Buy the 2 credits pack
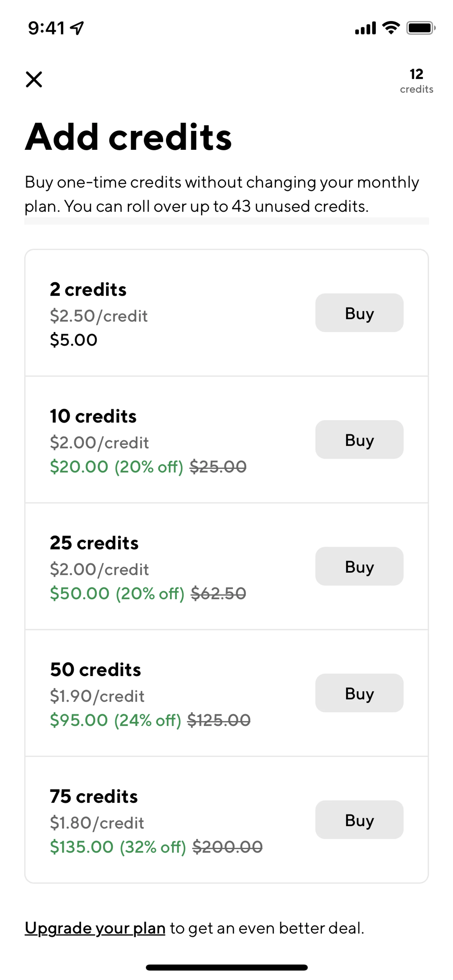 [x=359, y=313]
